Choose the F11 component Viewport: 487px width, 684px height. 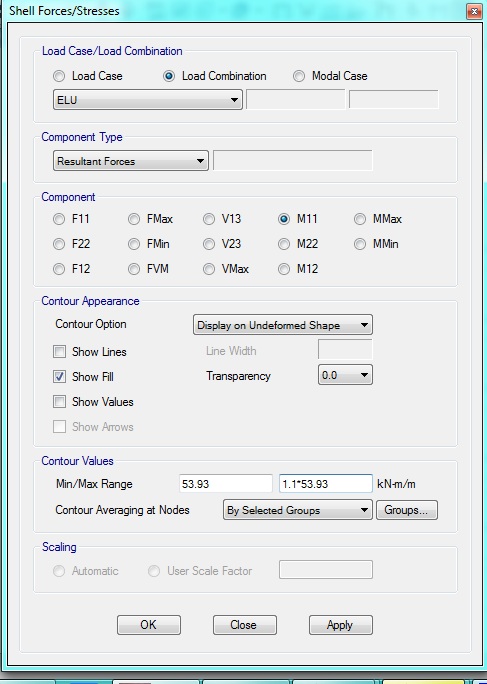pos(59,219)
